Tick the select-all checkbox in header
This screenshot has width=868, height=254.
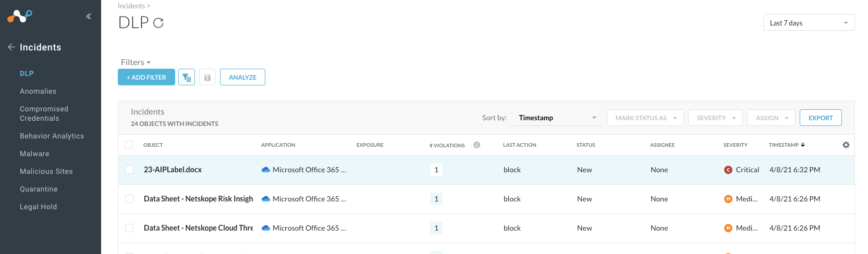[129, 145]
